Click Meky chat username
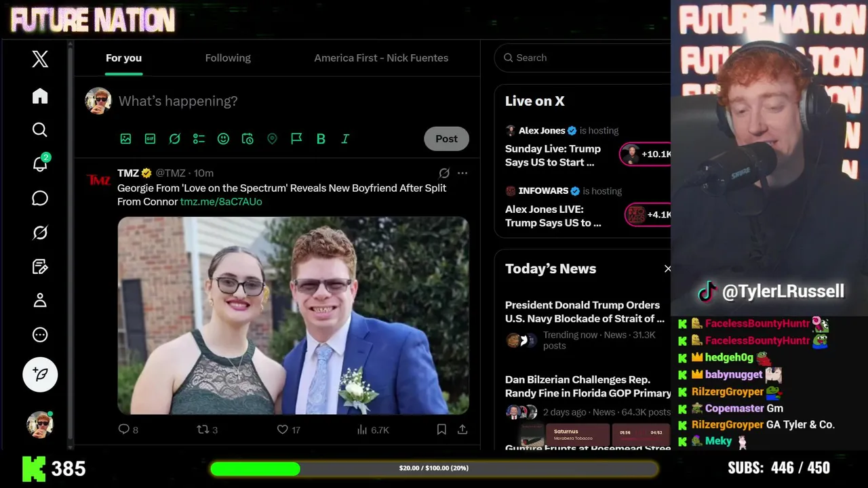Screen dimensions: 868x488 718,441
